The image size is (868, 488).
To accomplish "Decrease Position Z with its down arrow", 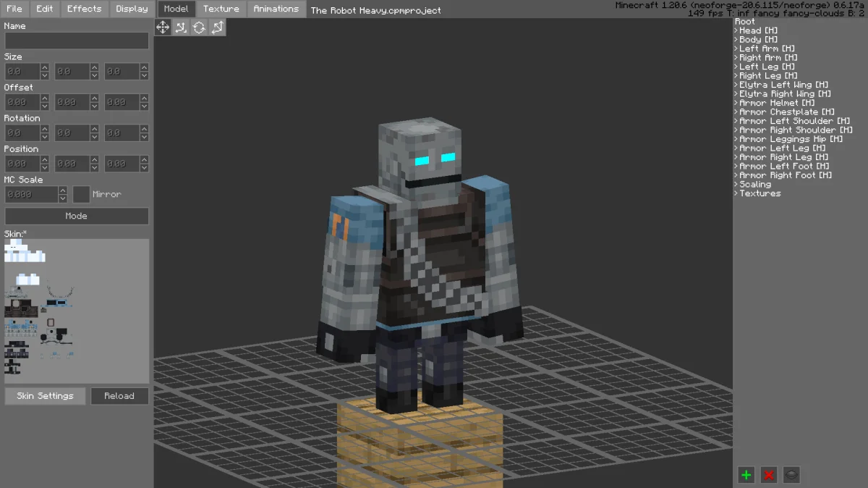I will pyautogui.click(x=144, y=168).
